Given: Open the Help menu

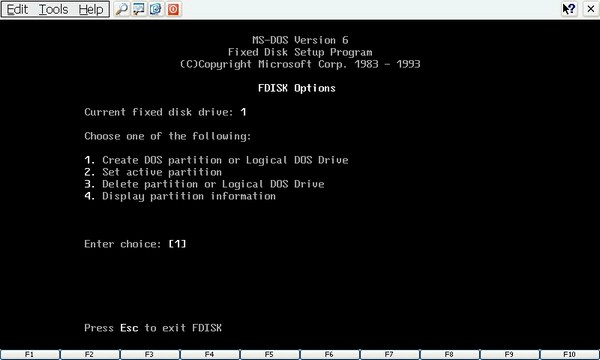Looking at the screenshot, I should click(91, 9).
